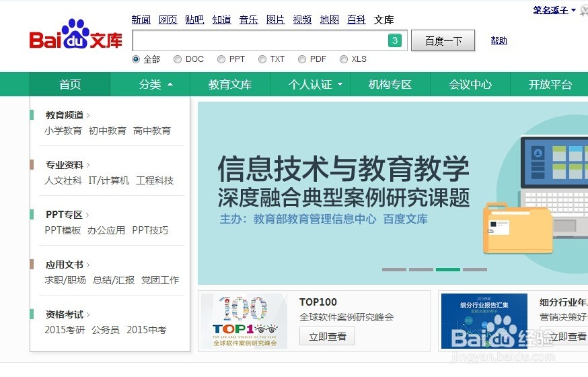Viewport: 588px width, 377px height.
Task: Open the 开放平台 tab
Action: [550, 84]
